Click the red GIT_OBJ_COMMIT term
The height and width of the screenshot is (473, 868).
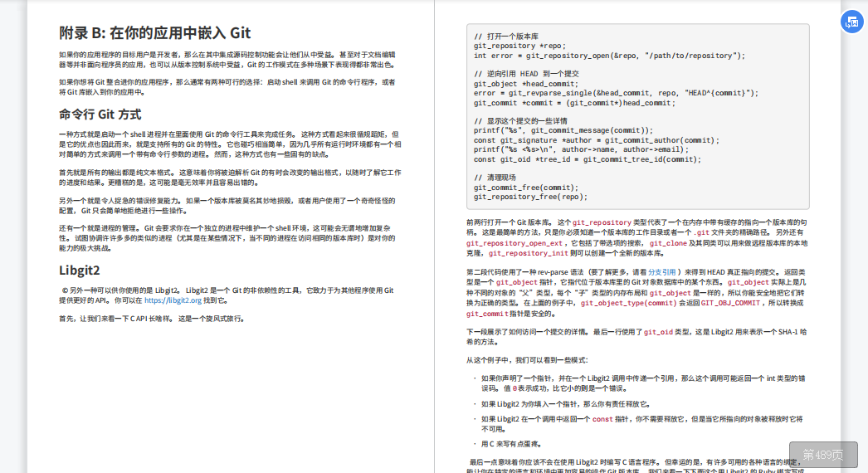pyautogui.click(x=730, y=303)
